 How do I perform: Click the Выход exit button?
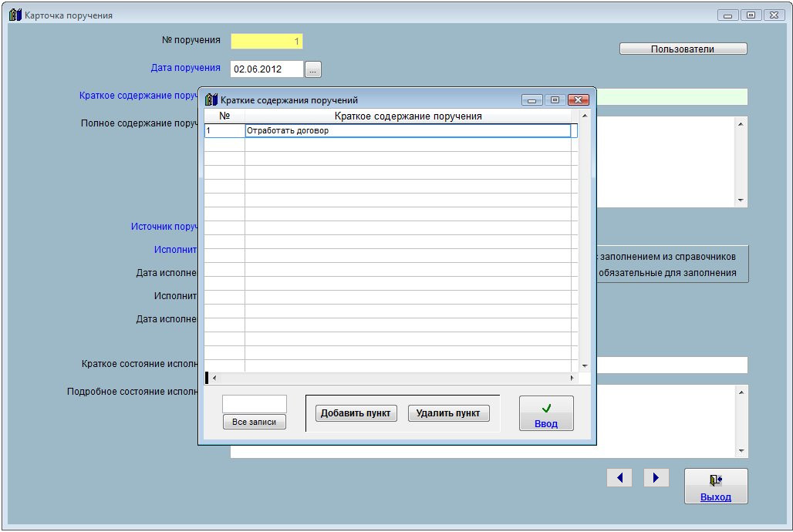pyautogui.click(x=716, y=486)
